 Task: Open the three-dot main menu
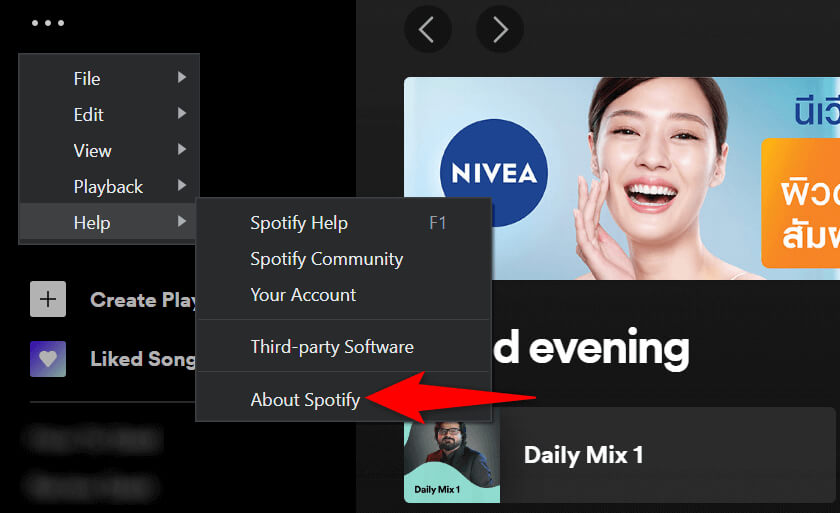48,23
